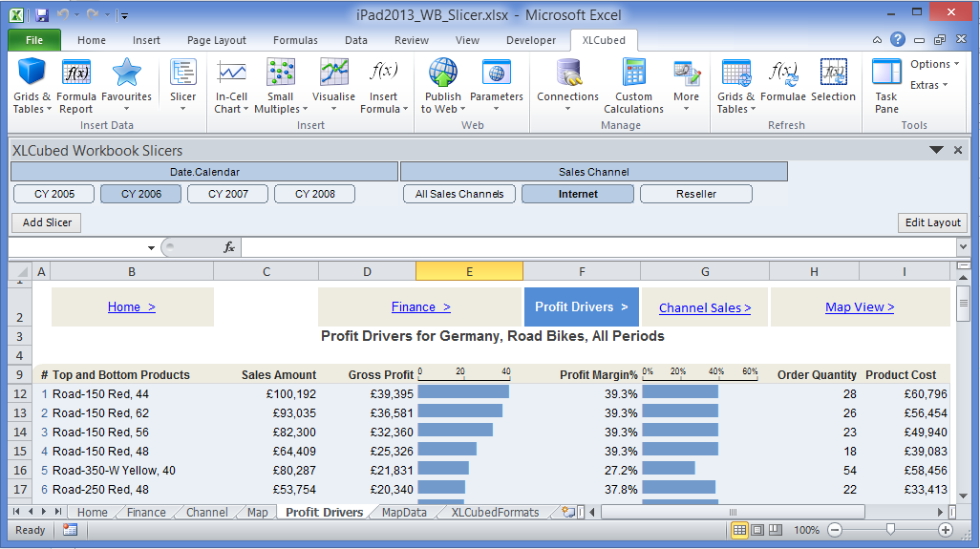Open the MapData worksheet tab
980x549 pixels.
[x=404, y=512]
